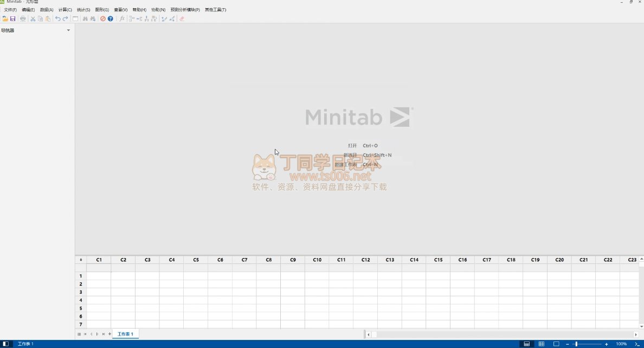Click the Print icon in toolbar
The height and width of the screenshot is (348, 644).
point(23,19)
